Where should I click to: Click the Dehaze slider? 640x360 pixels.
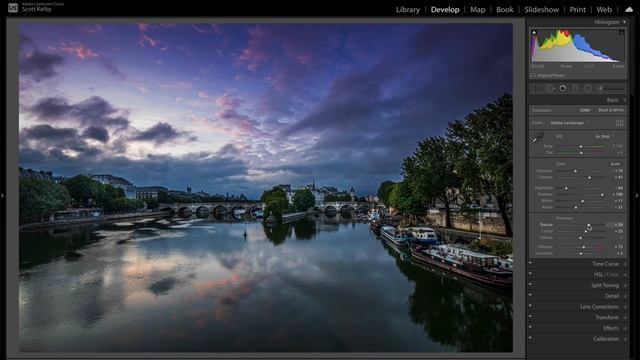pos(581,238)
